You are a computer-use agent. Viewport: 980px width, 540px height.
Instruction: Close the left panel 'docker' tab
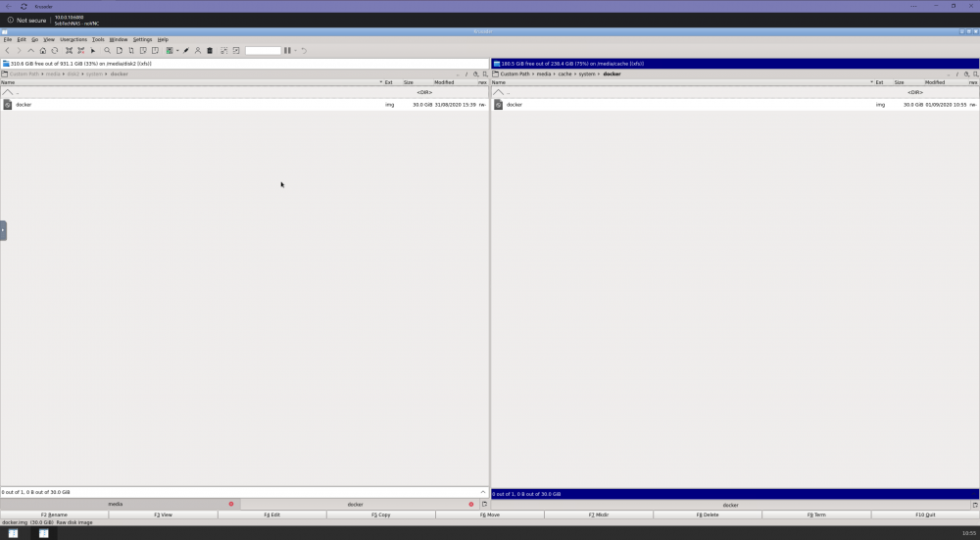point(471,504)
